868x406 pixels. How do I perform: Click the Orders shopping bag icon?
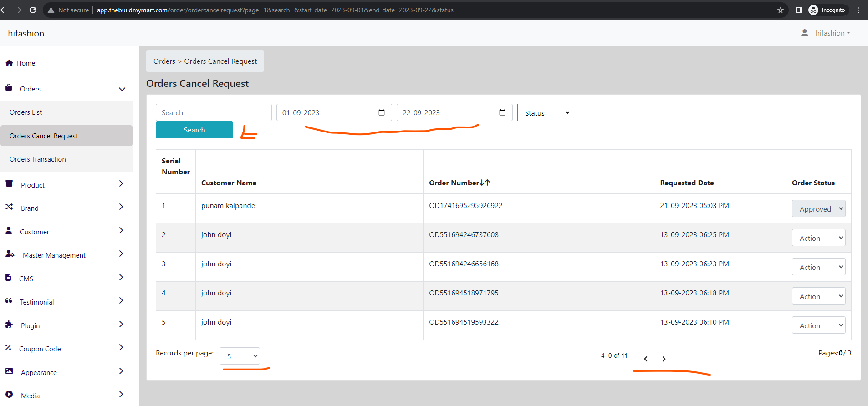tap(9, 87)
